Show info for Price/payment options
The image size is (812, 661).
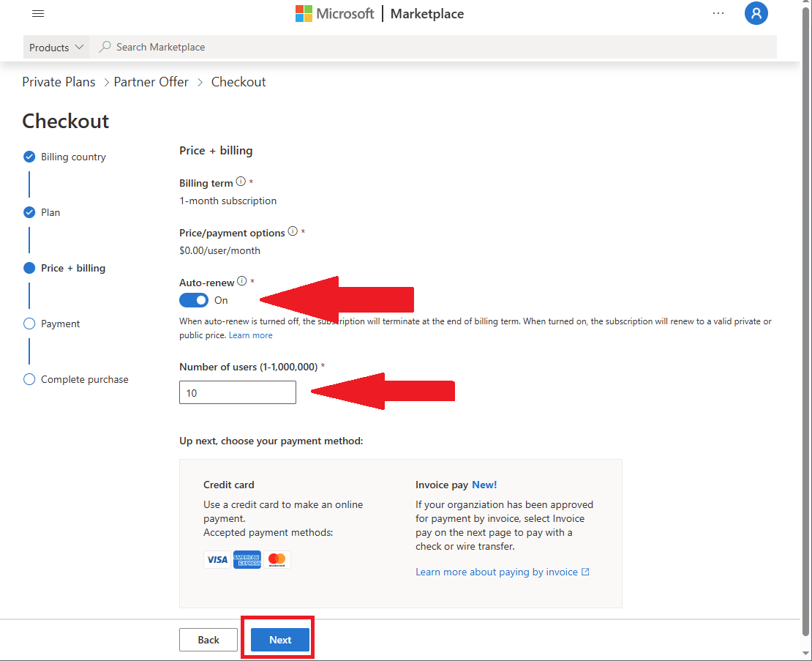(293, 231)
